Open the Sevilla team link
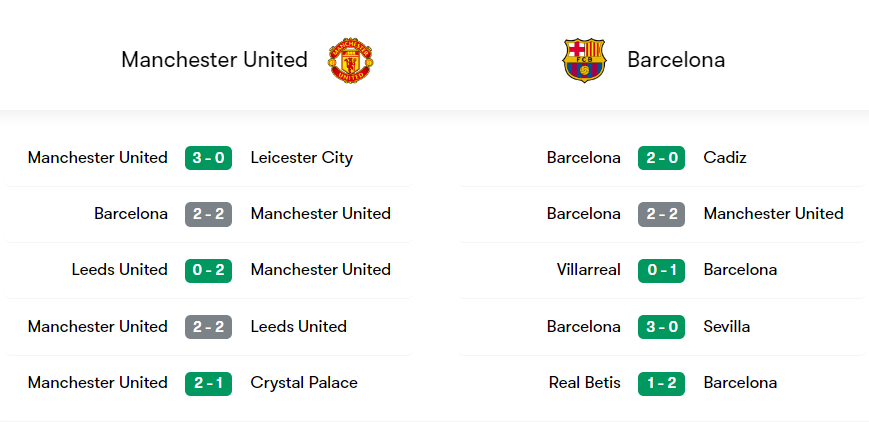 (x=727, y=327)
